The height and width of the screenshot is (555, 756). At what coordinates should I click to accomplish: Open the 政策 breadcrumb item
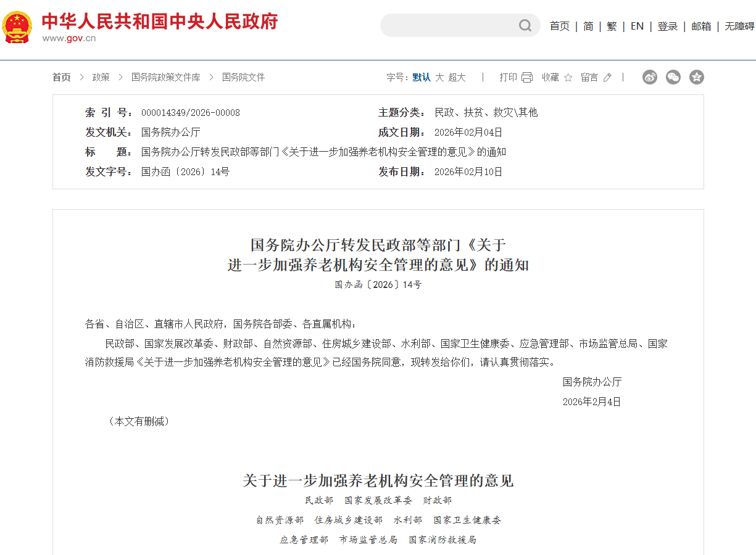point(100,76)
